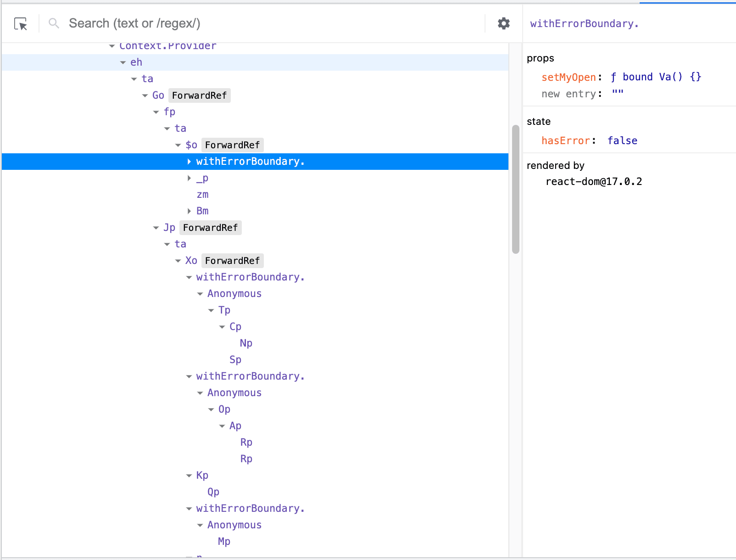
Task: Activate the element inspector picker icon
Action: coord(21,24)
